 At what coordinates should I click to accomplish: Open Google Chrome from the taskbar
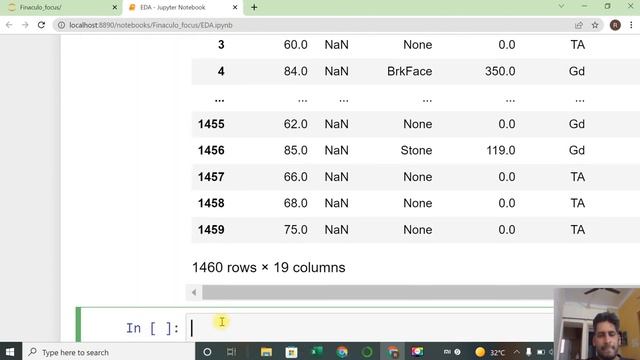click(342, 352)
